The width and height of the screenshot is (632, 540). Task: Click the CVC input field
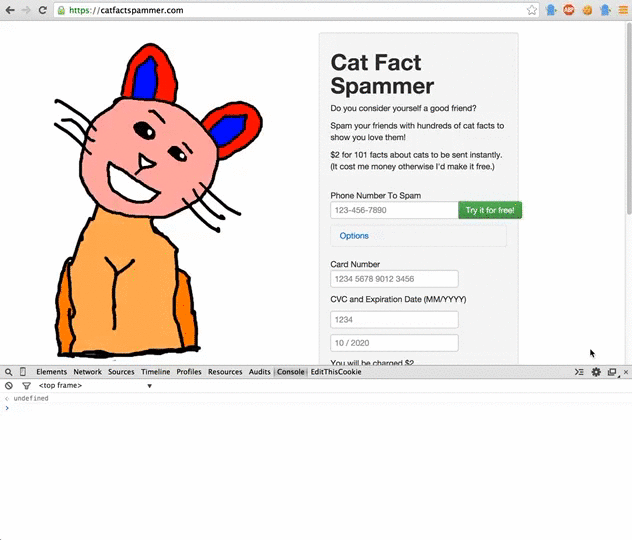click(x=394, y=320)
